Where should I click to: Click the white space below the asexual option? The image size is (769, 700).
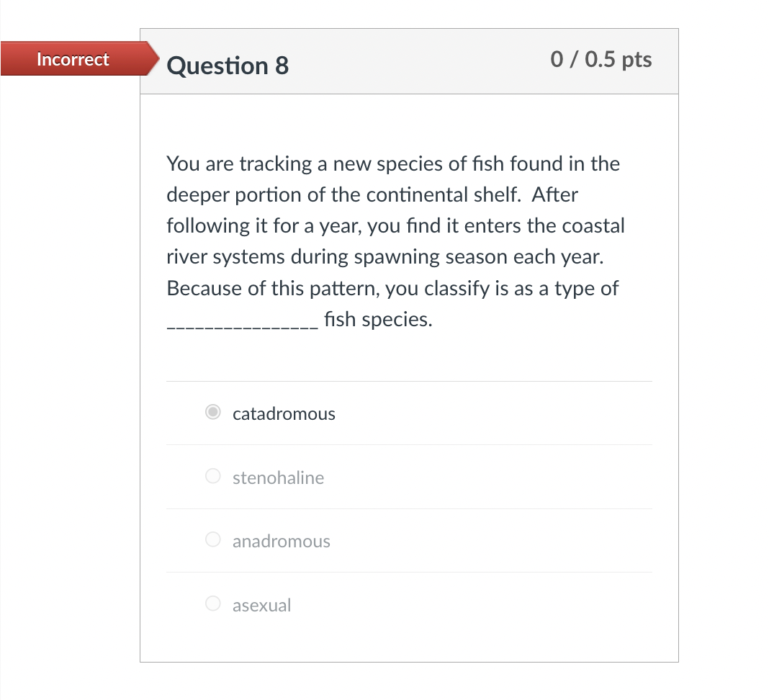click(409, 641)
